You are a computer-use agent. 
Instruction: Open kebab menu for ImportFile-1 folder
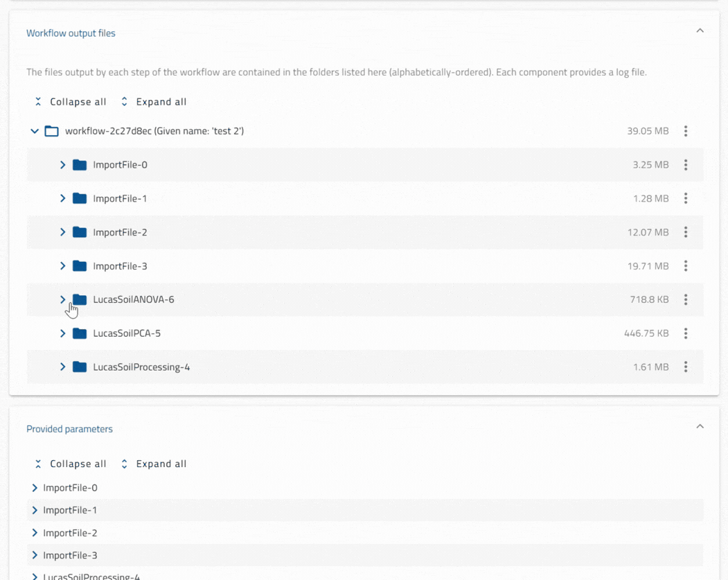click(685, 198)
